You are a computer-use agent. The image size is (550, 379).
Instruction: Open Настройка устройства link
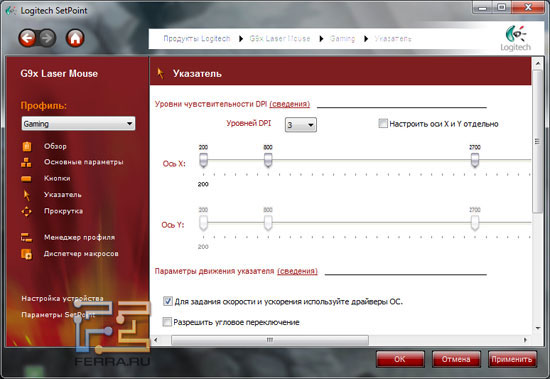tap(62, 298)
